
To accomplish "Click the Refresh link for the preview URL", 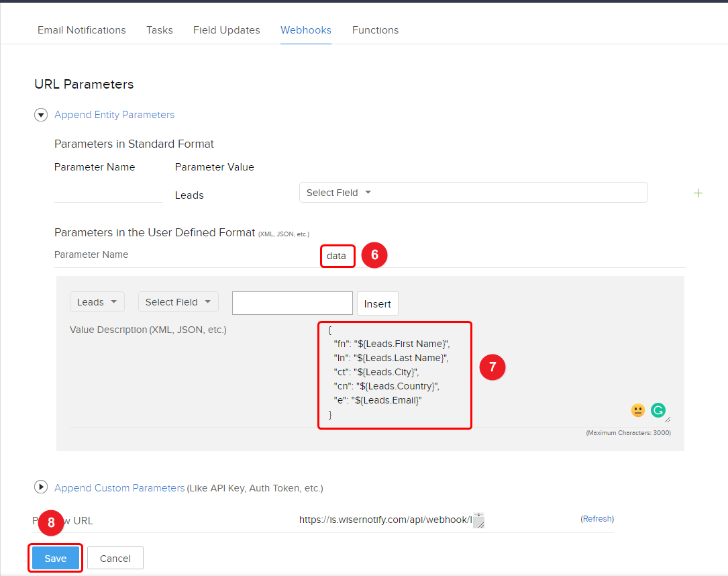I will (596, 519).
